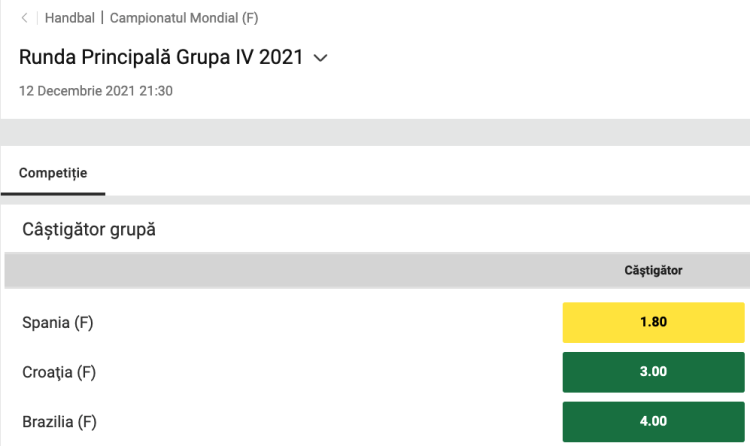Select the 3.00 odds for Croația
Image resolution: width=750 pixels, height=446 pixels.
click(653, 372)
